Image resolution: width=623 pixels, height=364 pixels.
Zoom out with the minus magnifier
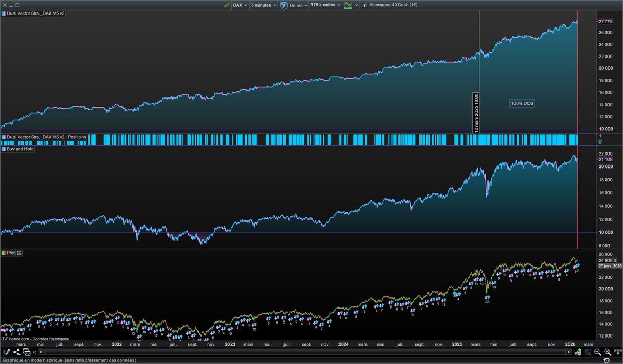[x=598, y=353]
